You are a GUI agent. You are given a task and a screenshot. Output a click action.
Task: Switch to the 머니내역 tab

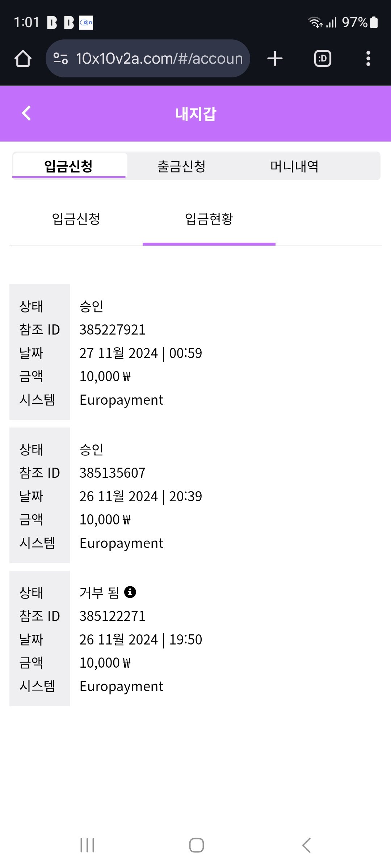[x=294, y=166]
